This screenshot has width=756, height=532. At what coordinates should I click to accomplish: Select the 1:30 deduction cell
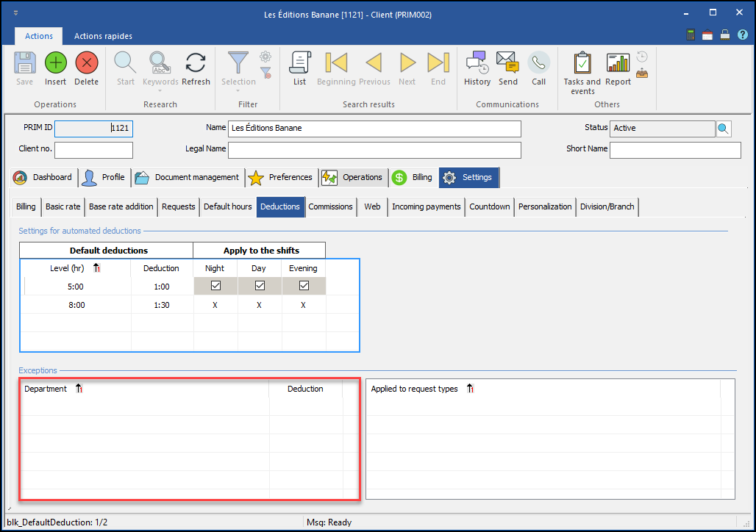tap(162, 305)
